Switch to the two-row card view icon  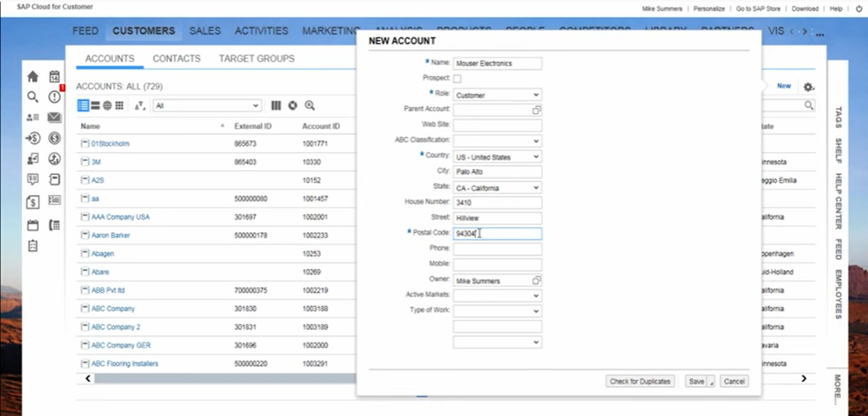pyautogui.click(x=95, y=105)
